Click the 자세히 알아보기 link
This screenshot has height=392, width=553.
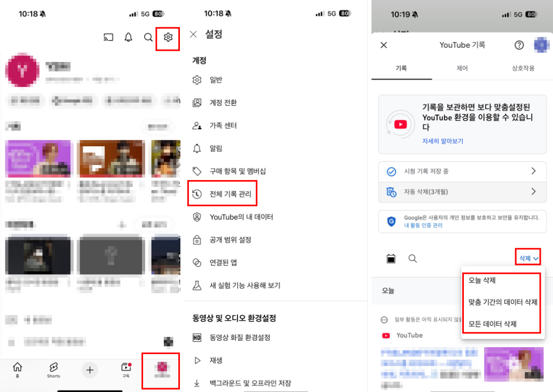pos(443,142)
